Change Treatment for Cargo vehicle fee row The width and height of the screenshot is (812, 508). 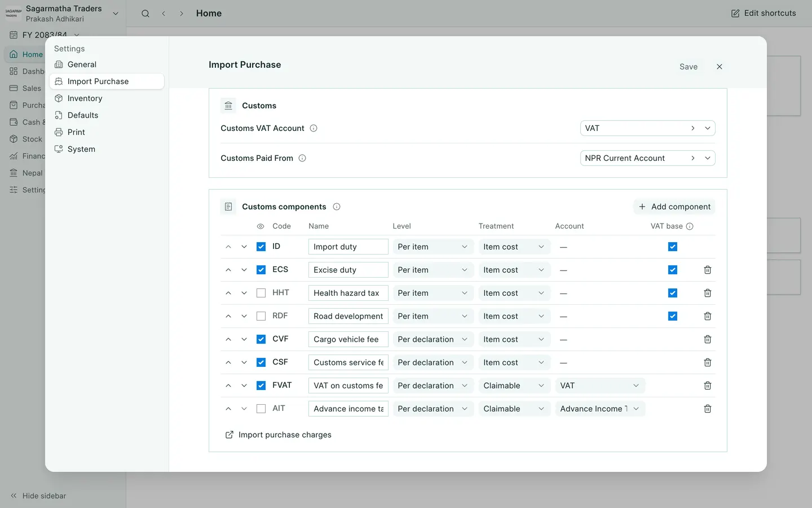click(x=514, y=339)
